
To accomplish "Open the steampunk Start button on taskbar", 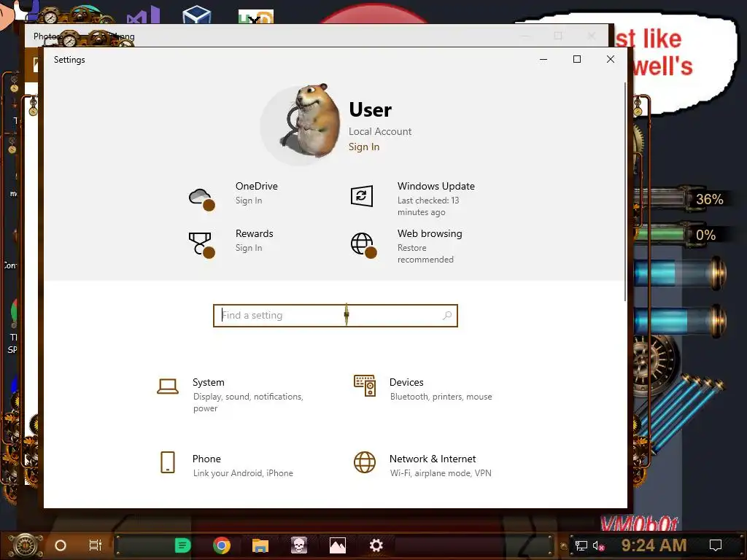I will pos(26,545).
